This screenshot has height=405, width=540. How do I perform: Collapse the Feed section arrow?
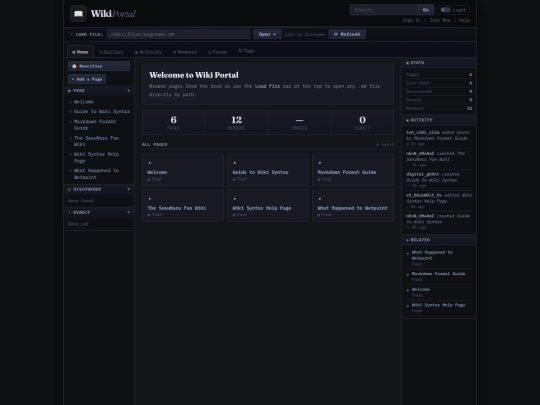[128, 91]
